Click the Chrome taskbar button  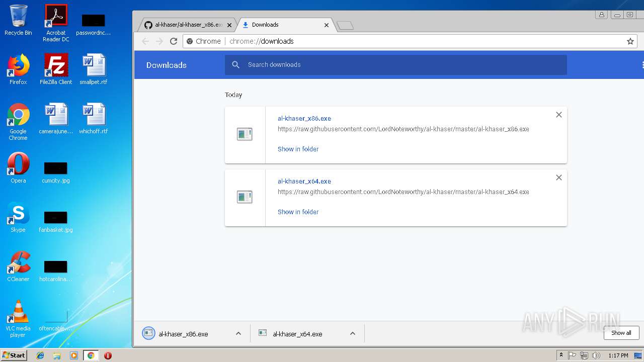tap(91, 355)
